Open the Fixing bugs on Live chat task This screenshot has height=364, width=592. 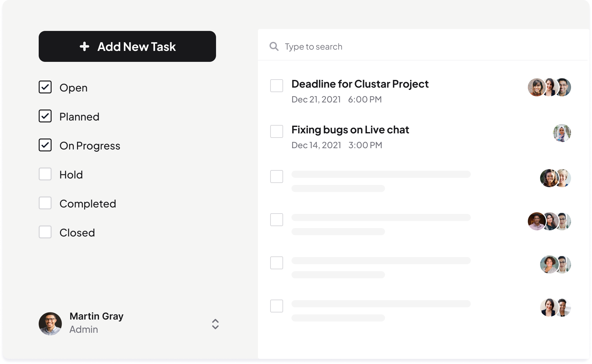click(x=350, y=130)
